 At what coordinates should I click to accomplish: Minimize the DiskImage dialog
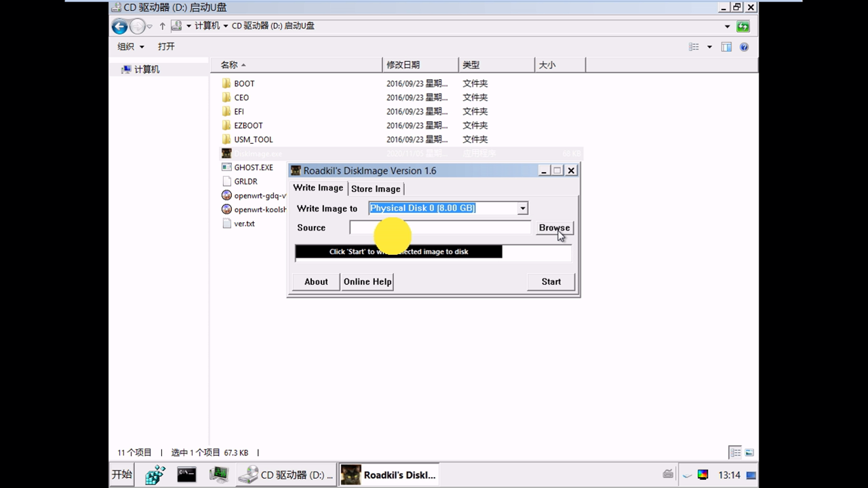pos(544,171)
